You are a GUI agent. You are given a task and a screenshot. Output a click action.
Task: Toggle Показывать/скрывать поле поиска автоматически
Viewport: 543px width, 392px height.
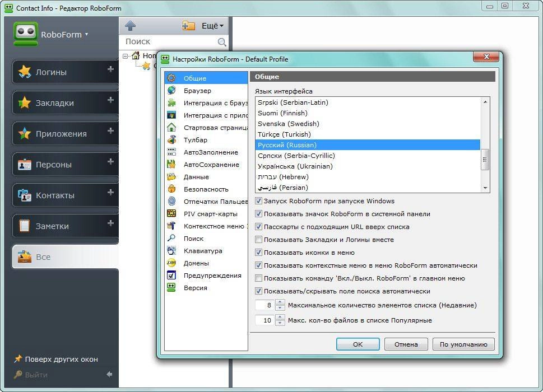(258, 291)
